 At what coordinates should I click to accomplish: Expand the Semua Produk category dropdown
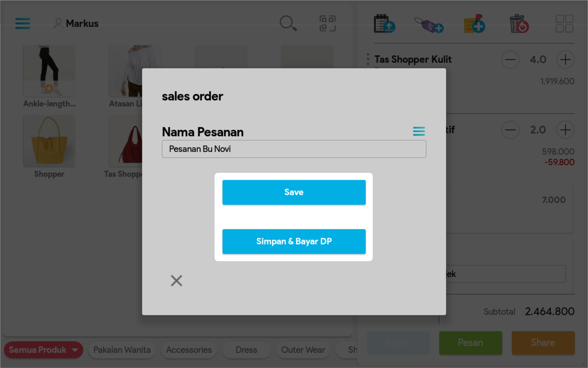point(43,350)
